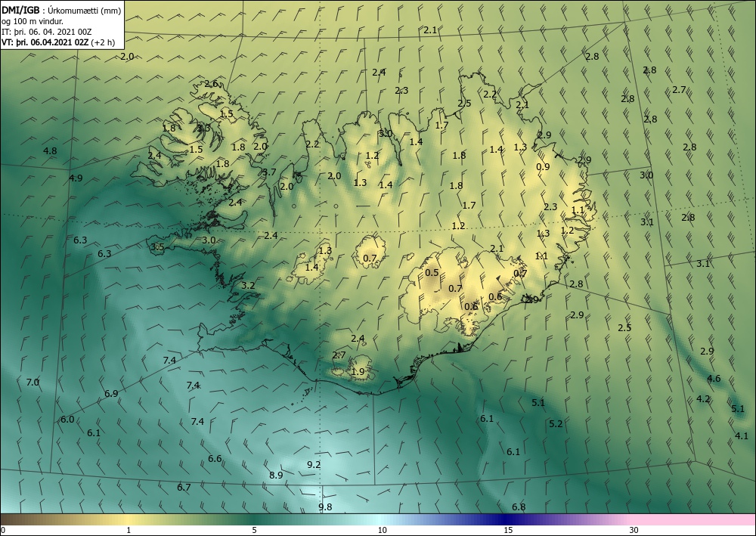
Task: Click the color scale label 30
Action: [x=634, y=530]
